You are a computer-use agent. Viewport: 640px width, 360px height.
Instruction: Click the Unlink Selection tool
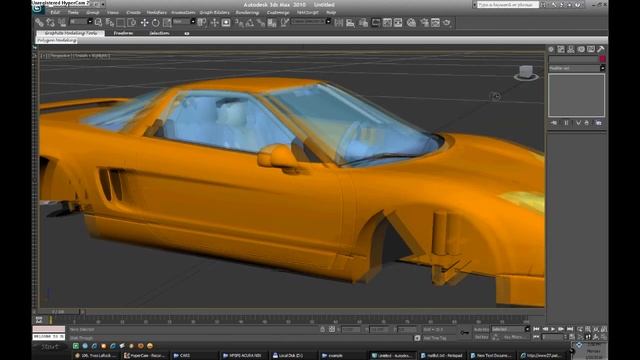[51, 22]
